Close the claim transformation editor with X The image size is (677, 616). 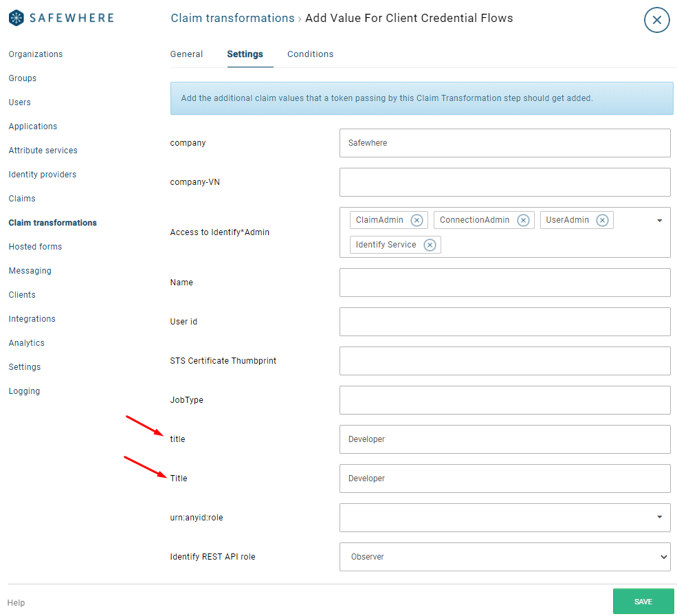pyautogui.click(x=656, y=20)
